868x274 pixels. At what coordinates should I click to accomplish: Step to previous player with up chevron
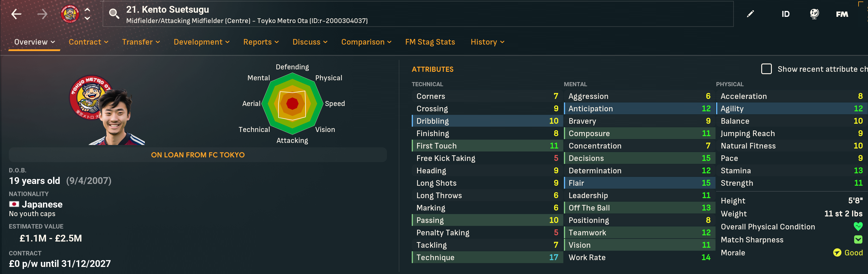[87, 10]
